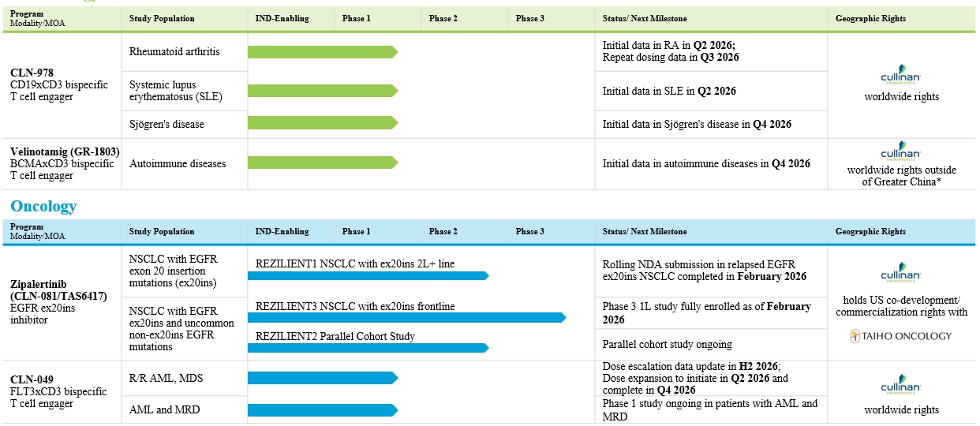This screenshot has width=980, height=426.
Task: Open the Velinotamig (GR-1803) program name
Action: 58,152
